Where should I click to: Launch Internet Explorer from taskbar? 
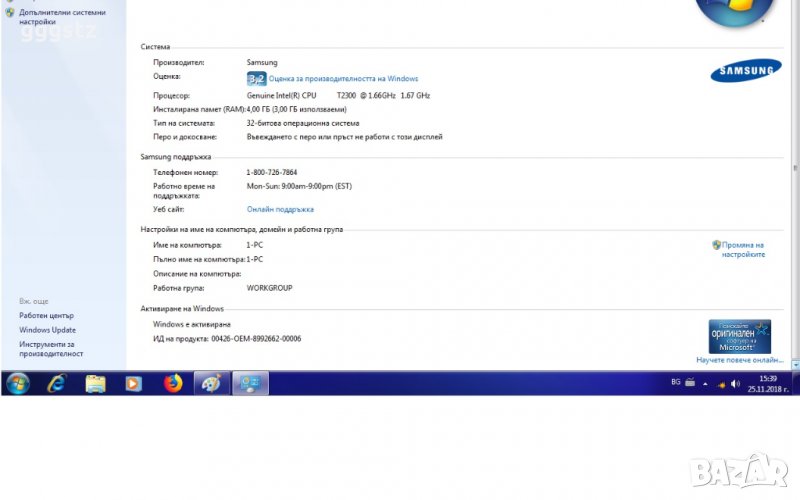[57, 383]
